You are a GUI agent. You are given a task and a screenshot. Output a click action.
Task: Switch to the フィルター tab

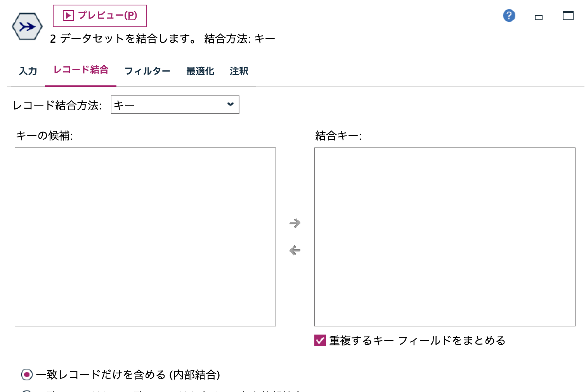click(x=147, y=71)
